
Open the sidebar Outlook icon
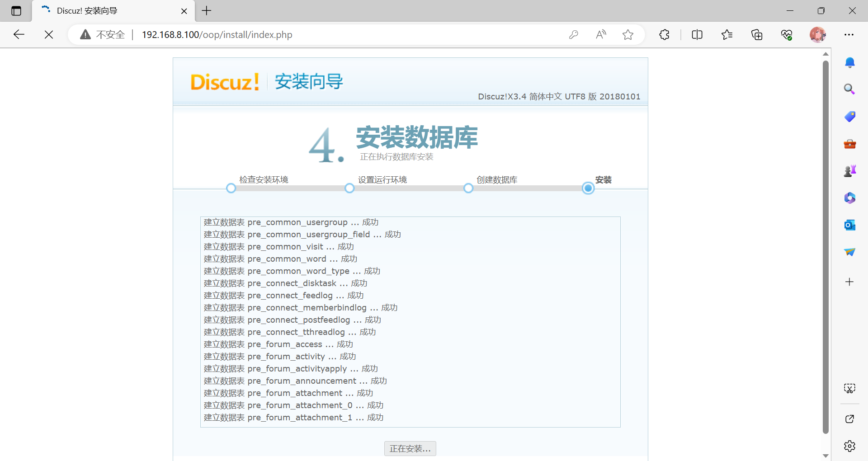(850, 225)
